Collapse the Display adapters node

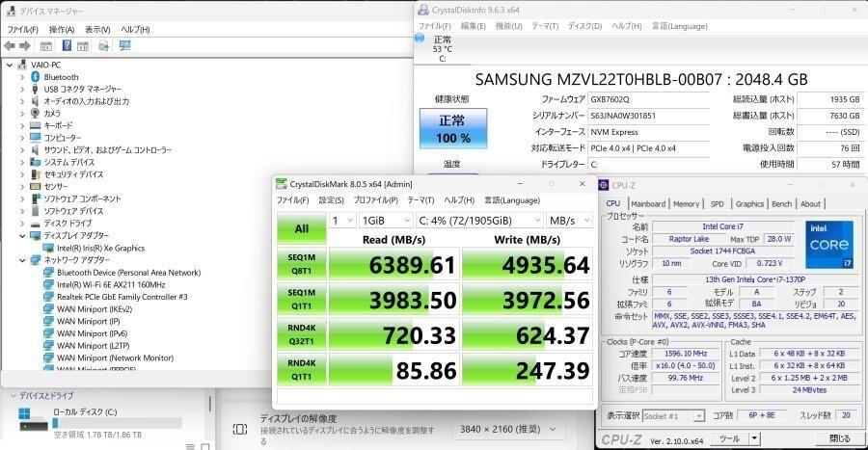[x=22, y=235]
